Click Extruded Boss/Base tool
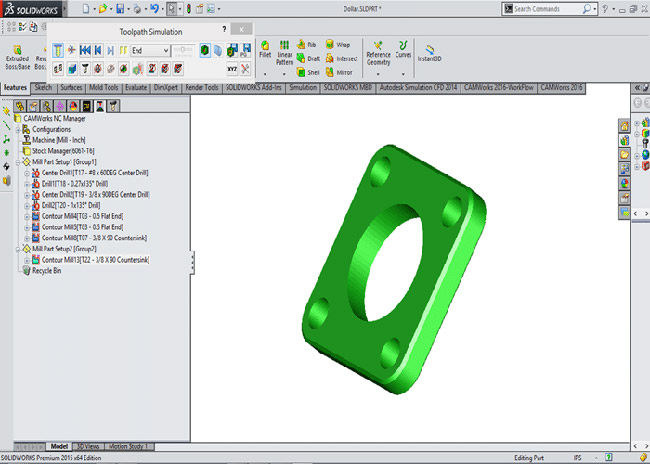The height and width of the screenshot is (464, 650). point(17,57)
